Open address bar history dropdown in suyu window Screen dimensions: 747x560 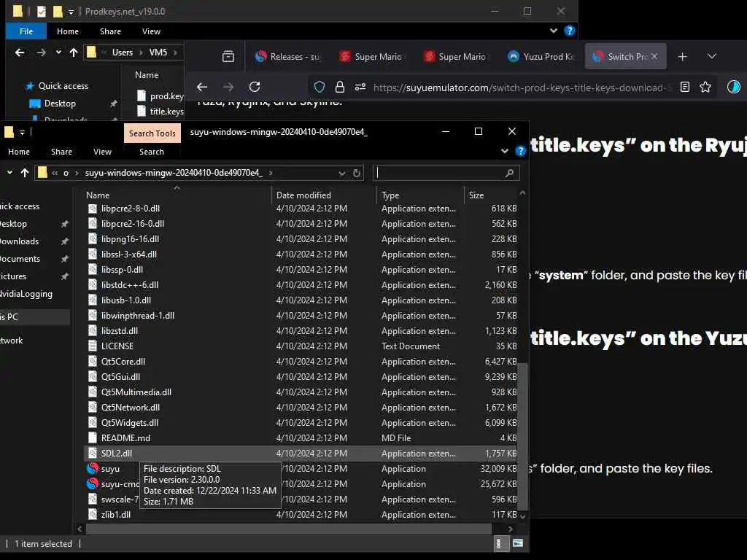(341, 174)
